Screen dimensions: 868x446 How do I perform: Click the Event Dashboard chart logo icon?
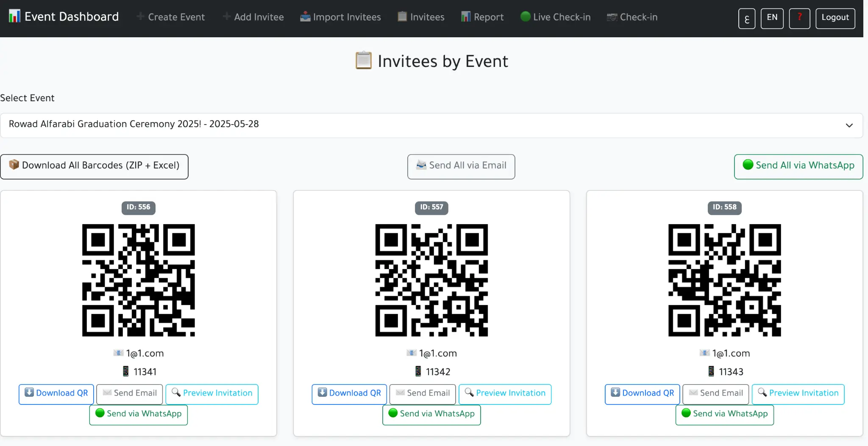14,17
